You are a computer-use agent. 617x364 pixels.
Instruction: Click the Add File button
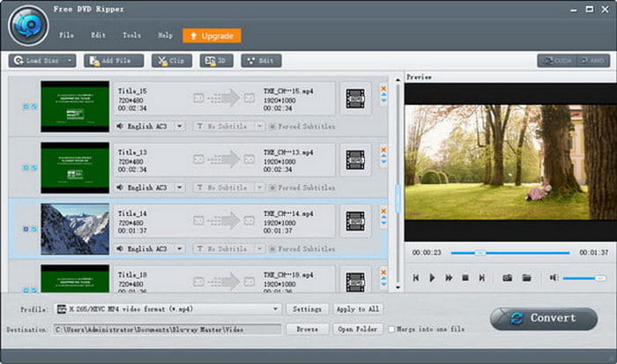pos(114,61)
